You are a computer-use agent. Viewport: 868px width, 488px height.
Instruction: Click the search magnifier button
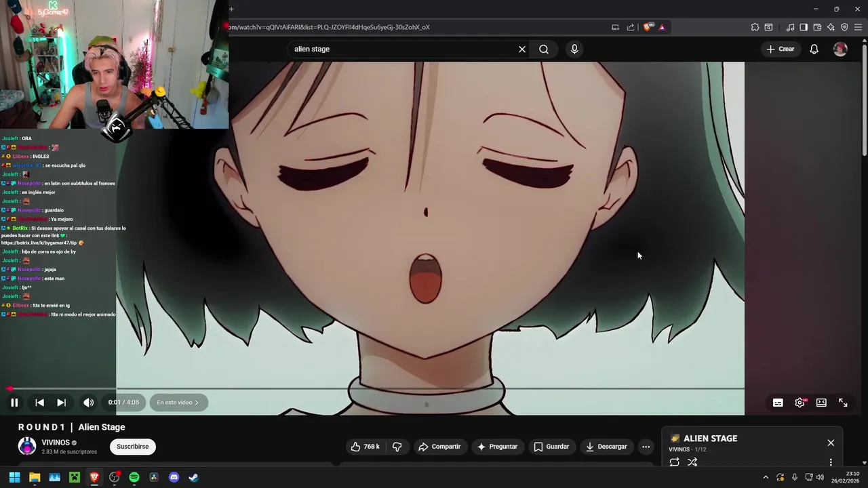(544, 49)
